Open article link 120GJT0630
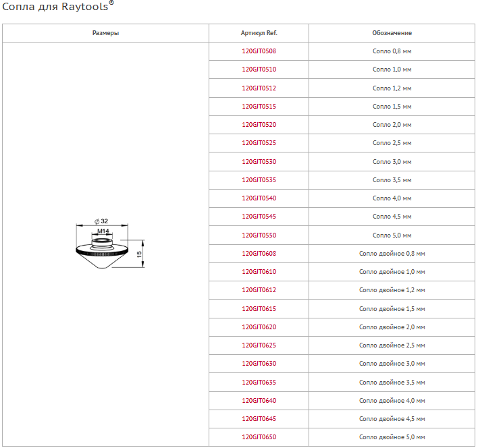Viewport: 478px width, 448px height. (x=259, y=364)
